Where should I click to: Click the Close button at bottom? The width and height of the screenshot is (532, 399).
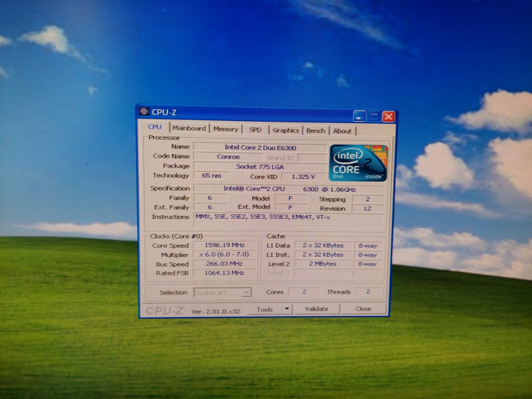[363, 309]
